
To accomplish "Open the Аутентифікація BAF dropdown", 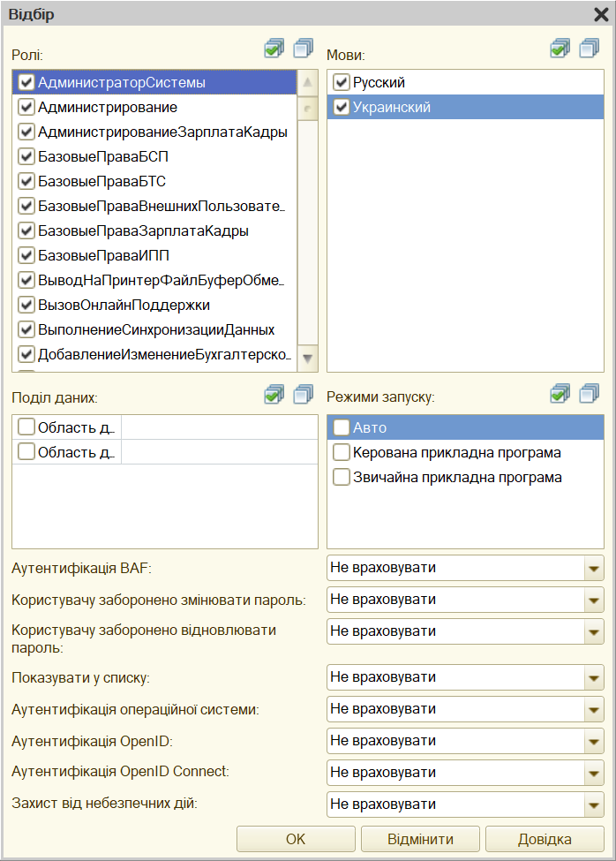I will (594, 569).
